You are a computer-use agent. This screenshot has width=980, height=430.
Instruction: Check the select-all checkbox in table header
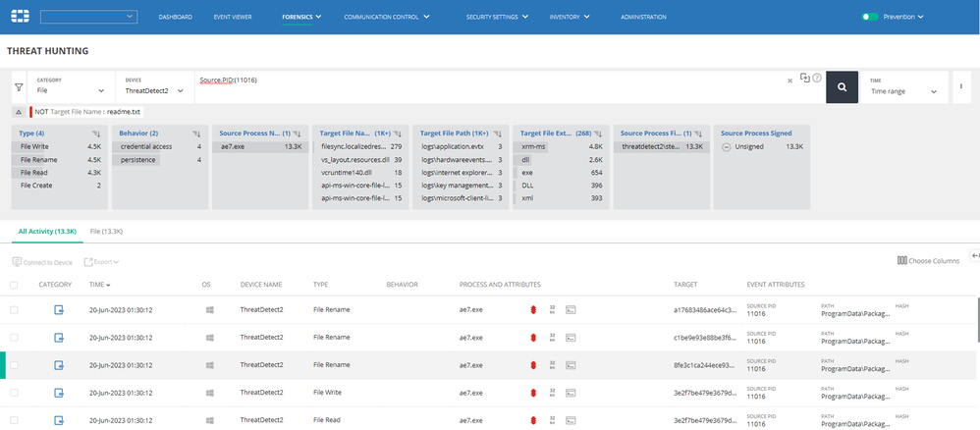point(14,285)
